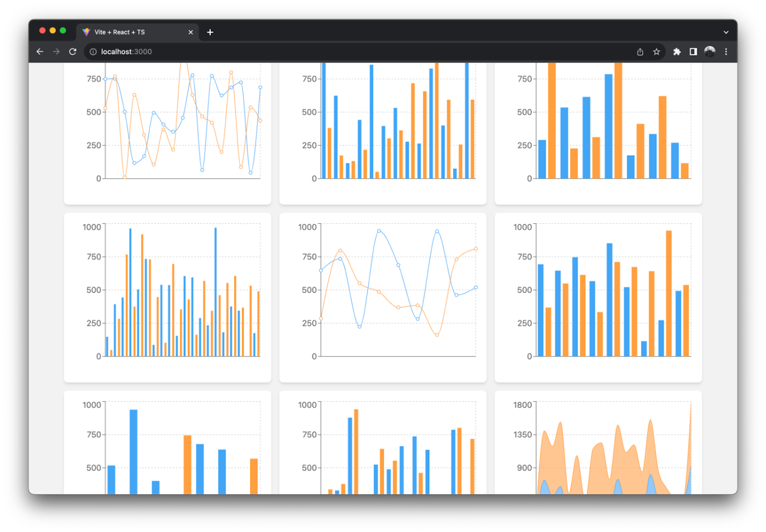Click the macOS green fullscreen window button
This screenshot has height=532, width=766.
[63, 31]
